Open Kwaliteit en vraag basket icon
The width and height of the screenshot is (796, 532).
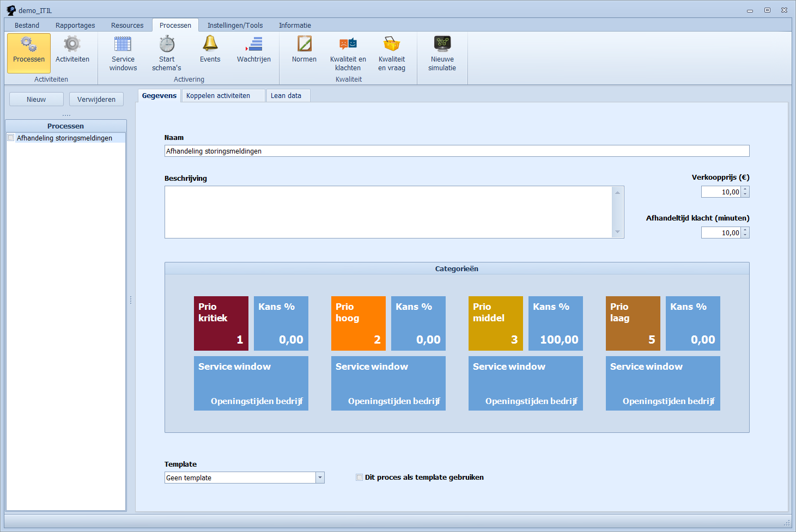pos(392,53)
